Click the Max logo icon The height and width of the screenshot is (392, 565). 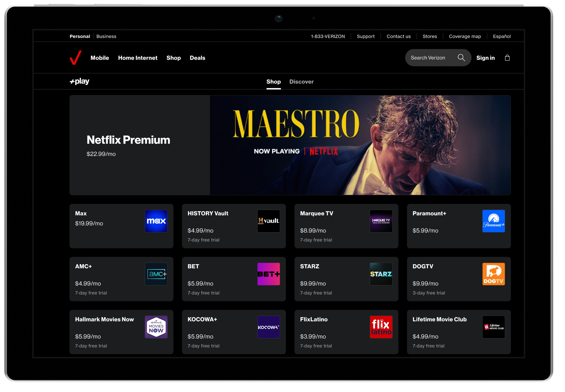[156, 221]
